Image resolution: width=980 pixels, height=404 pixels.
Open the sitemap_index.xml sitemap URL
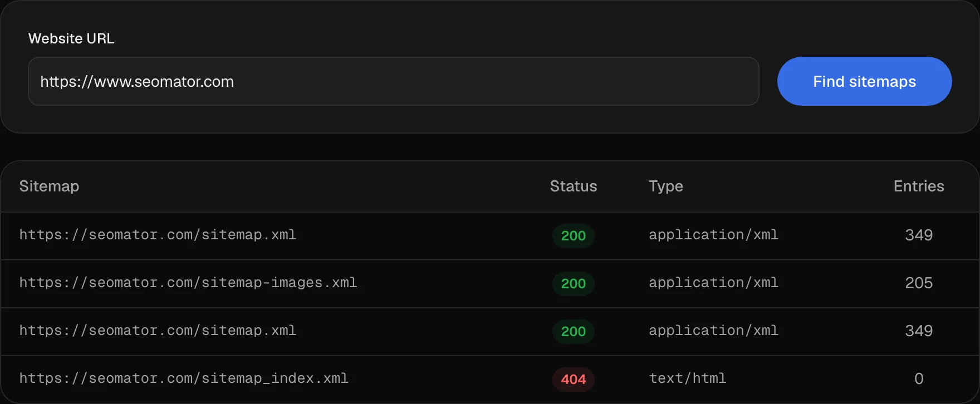[184, 378]
